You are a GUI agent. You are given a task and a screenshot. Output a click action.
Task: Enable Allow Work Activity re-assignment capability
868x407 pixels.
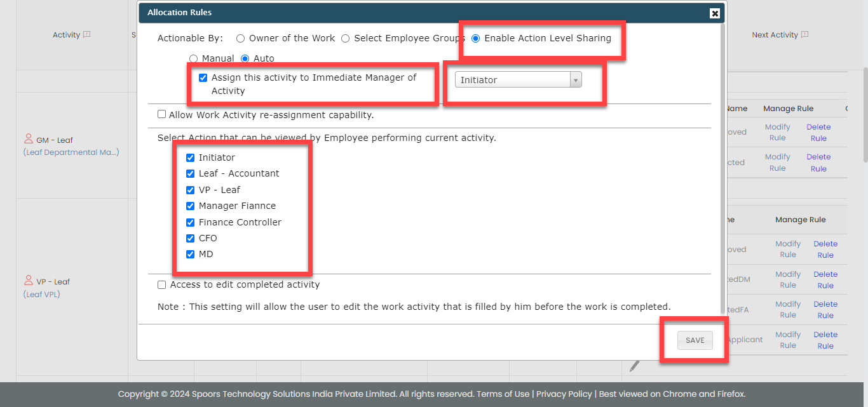click(162, 115)
